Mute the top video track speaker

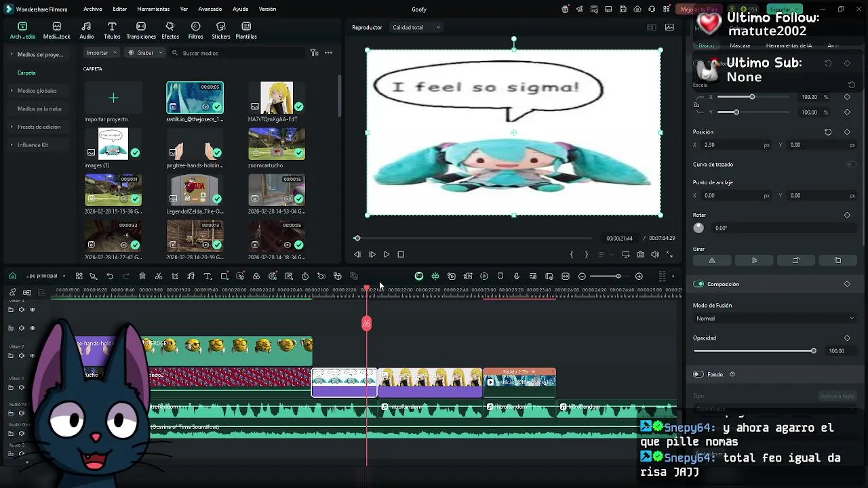(x=22, y=310)
